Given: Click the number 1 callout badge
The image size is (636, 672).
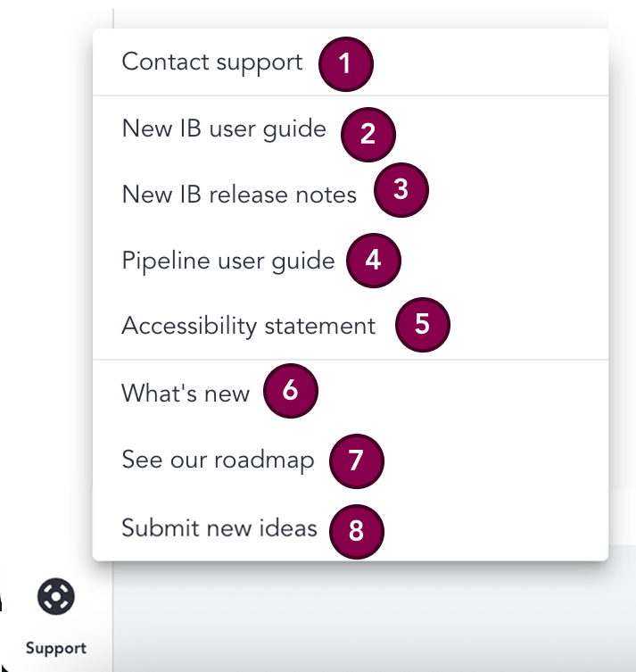Looking at the screenshot, I should coord(345,64).
